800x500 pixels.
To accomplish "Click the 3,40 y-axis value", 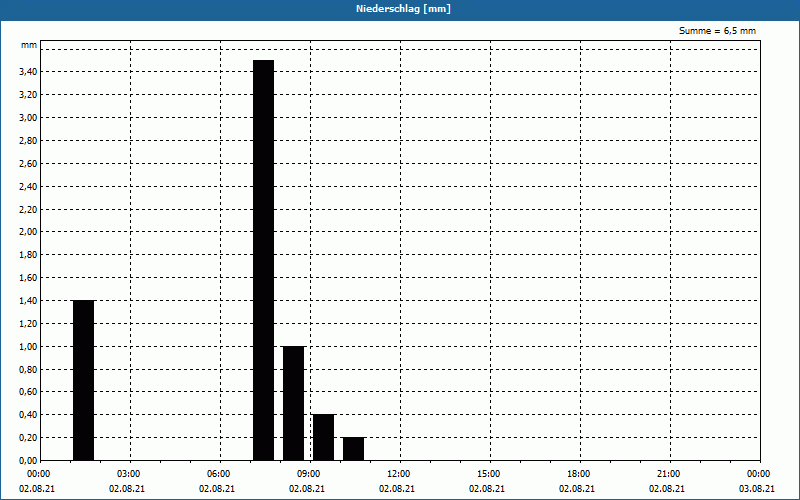I will [x=28, y=72].
